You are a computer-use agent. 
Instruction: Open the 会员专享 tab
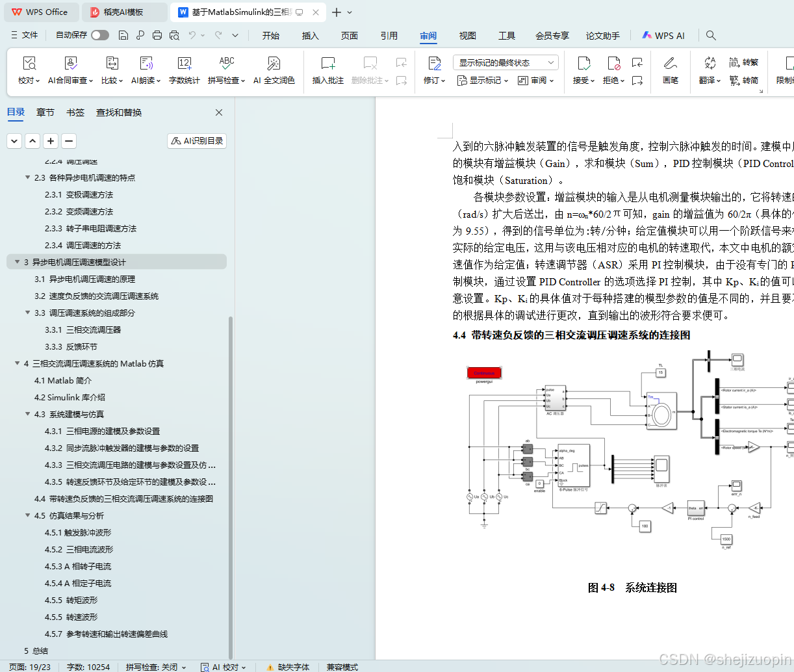(x=552, y=36)
